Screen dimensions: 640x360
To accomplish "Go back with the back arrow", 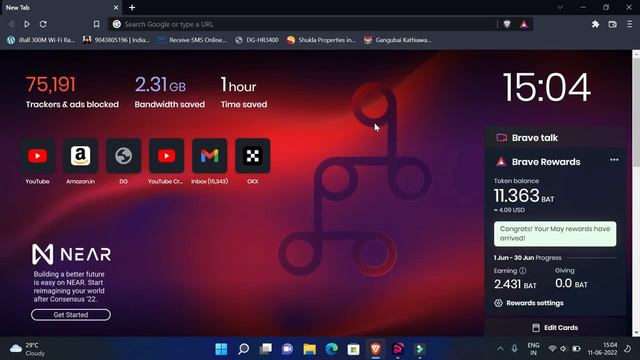I will coord(11,24).
